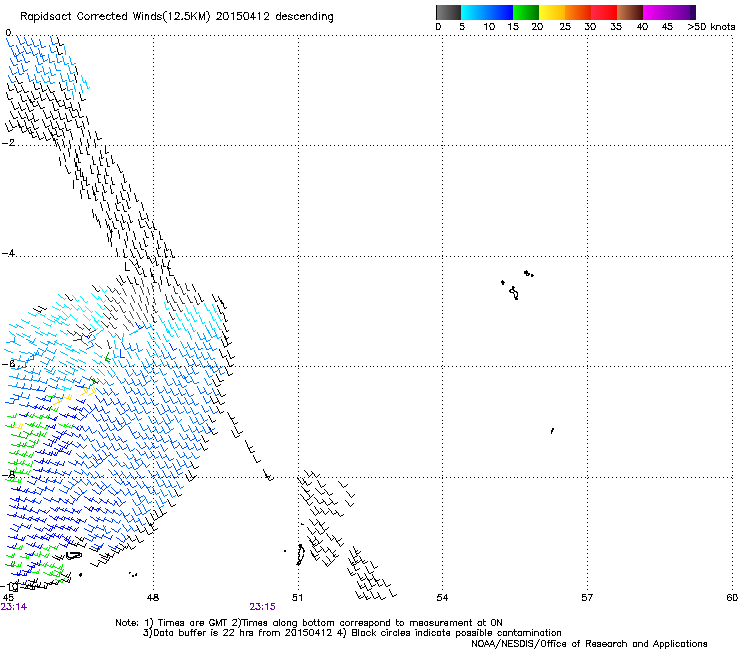Click the NOAA/NESDIS credit text
This screenshot has width=740, height=650.
point(589,644)
